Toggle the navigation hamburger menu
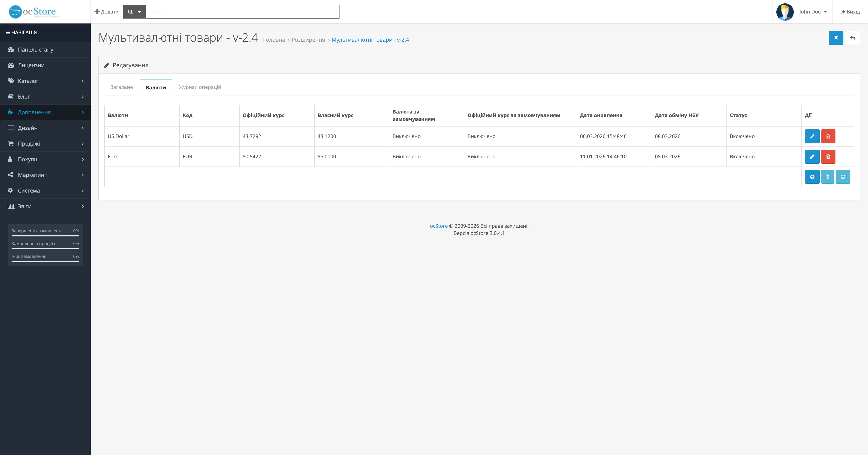Viewport: 868px width, 455px height. click(8, 32)
